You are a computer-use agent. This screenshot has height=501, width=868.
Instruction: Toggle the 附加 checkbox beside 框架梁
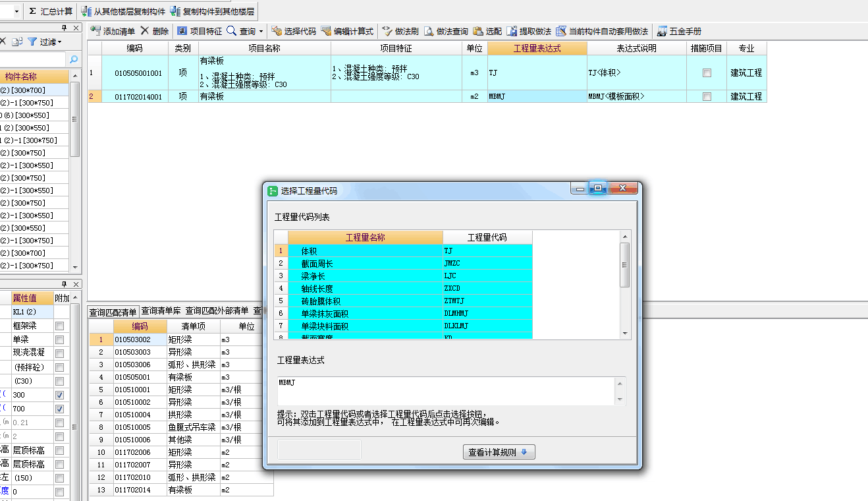pos(60,326)
